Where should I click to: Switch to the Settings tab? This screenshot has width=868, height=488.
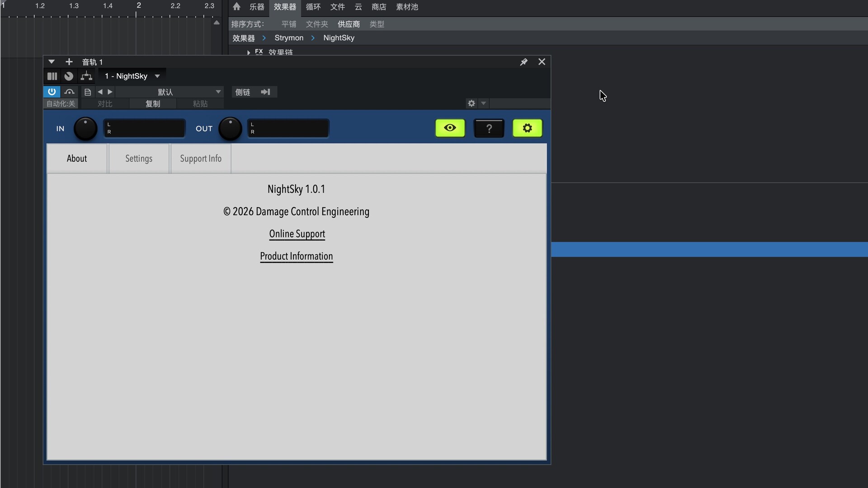(x=139, y=159)
